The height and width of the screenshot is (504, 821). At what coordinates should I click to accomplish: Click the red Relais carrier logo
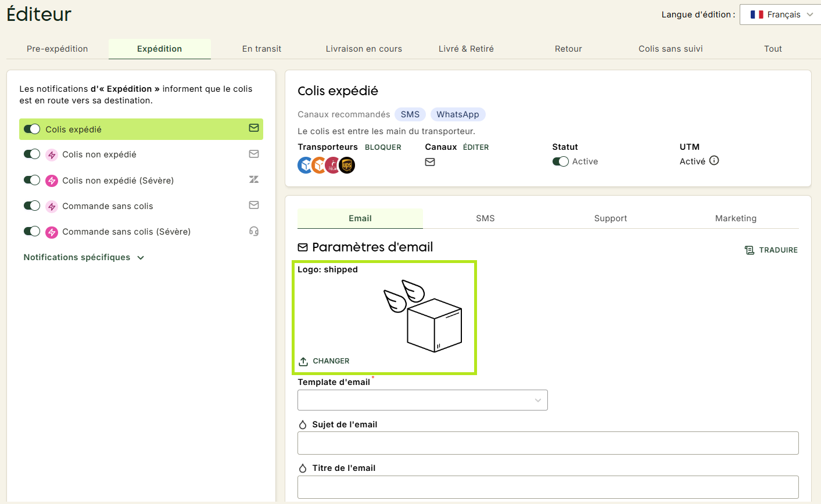(x=333, y=165)
